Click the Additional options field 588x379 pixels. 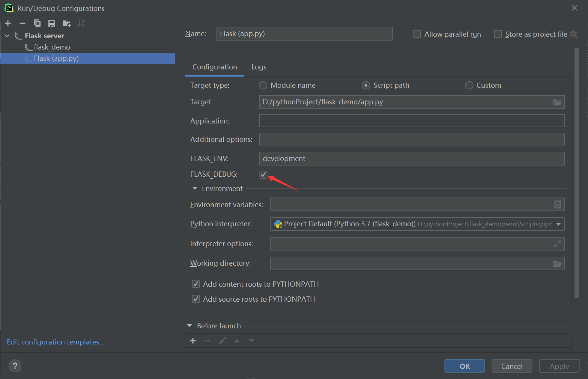(412, 140)
